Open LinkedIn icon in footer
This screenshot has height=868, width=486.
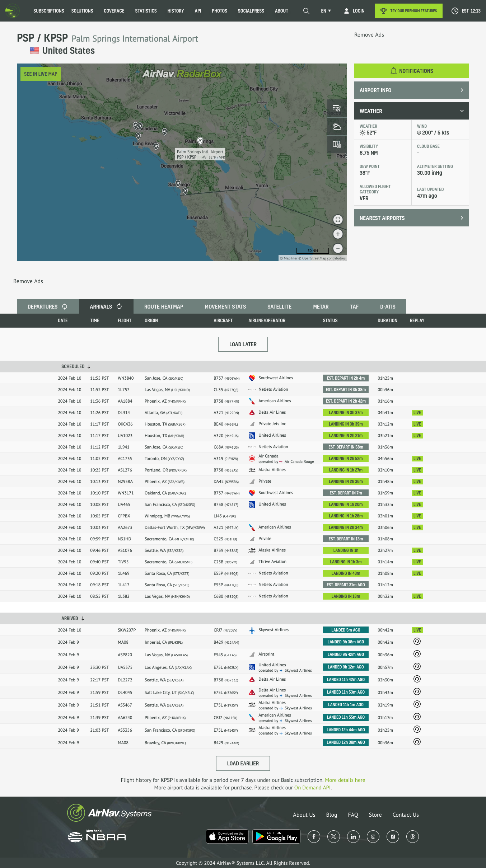click(353, 837)
